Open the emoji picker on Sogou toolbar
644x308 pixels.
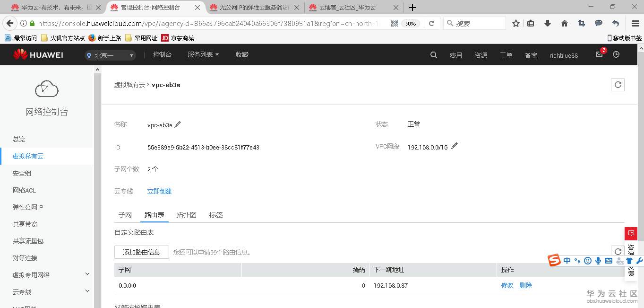tap(587, 260)
